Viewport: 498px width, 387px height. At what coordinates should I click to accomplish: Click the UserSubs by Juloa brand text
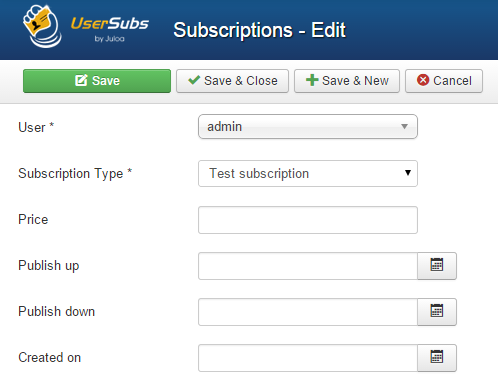tap(110, 29)
